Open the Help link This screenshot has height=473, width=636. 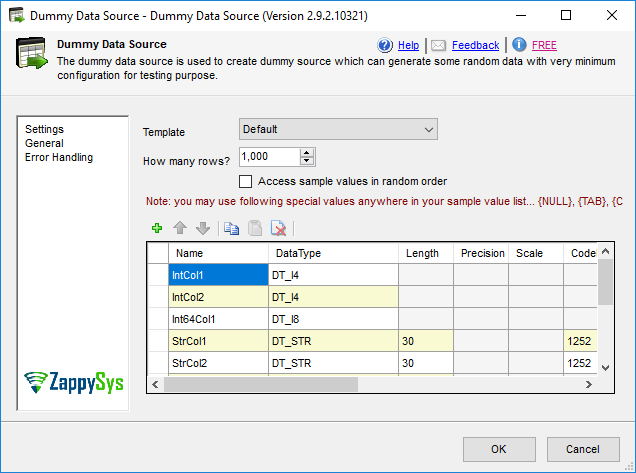(408, 45)
